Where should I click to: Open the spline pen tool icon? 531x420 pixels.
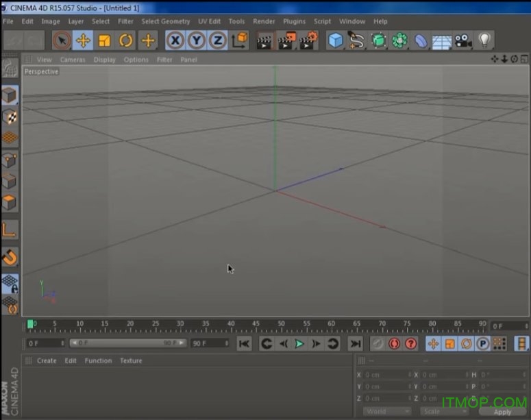356,40
